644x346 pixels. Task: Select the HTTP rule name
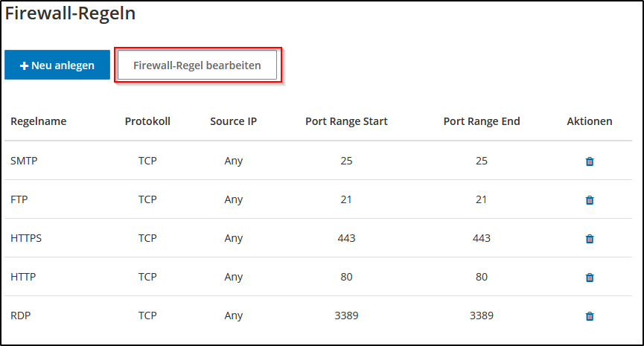tap(24, 277)
